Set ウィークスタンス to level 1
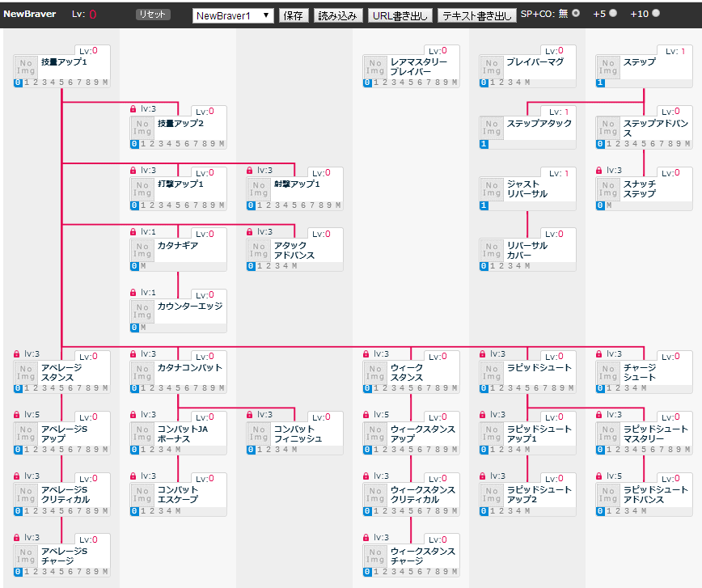 [x=376, y=388]
